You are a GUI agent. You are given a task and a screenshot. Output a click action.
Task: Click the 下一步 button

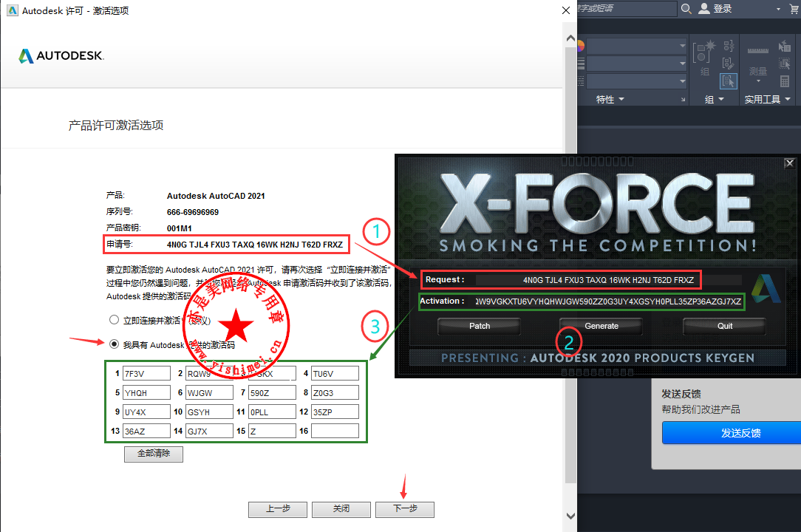click(405, 510)
